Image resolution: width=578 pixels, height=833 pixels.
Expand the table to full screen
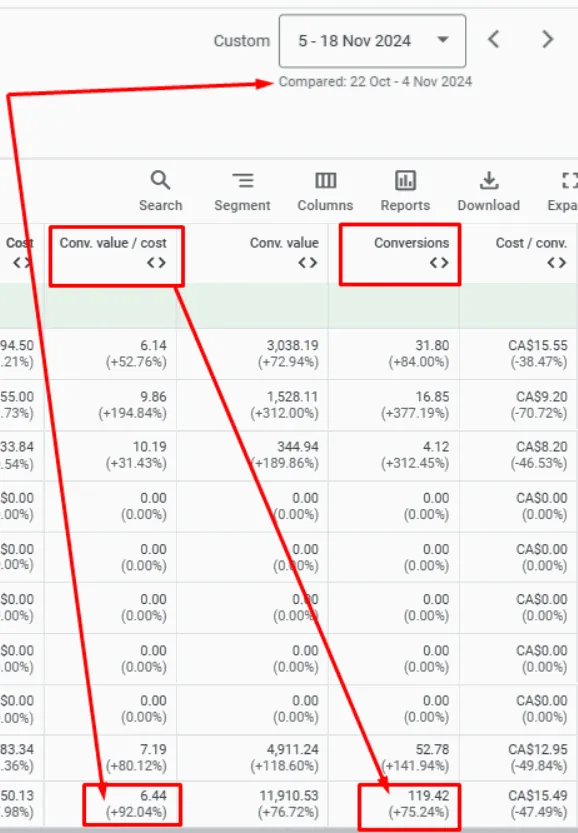coord(564,191)
